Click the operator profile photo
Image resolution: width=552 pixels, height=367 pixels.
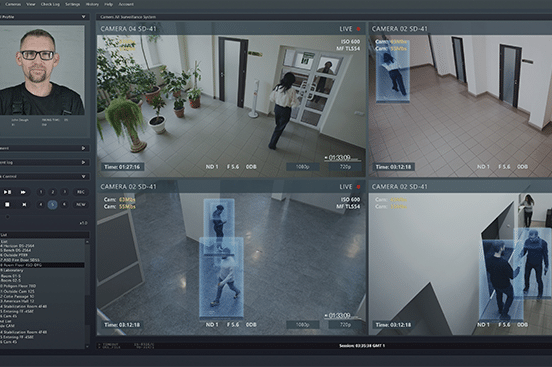[x=42, y=70]
